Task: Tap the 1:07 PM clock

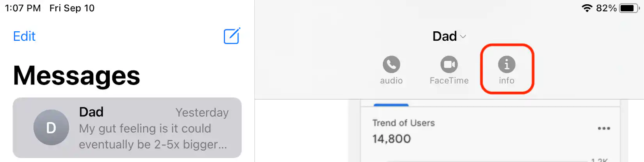Action: (23, 8)
